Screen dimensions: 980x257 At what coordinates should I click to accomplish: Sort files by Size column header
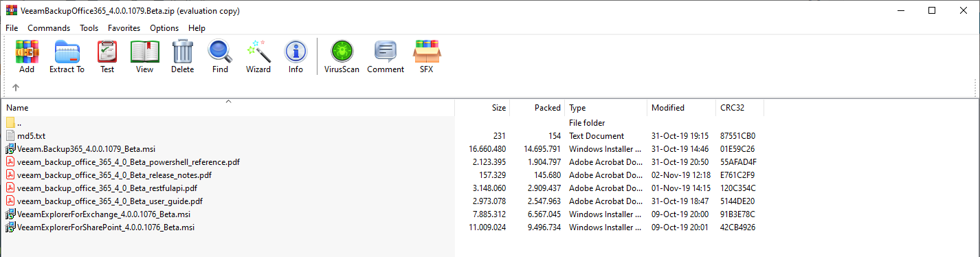coord(482,108)
